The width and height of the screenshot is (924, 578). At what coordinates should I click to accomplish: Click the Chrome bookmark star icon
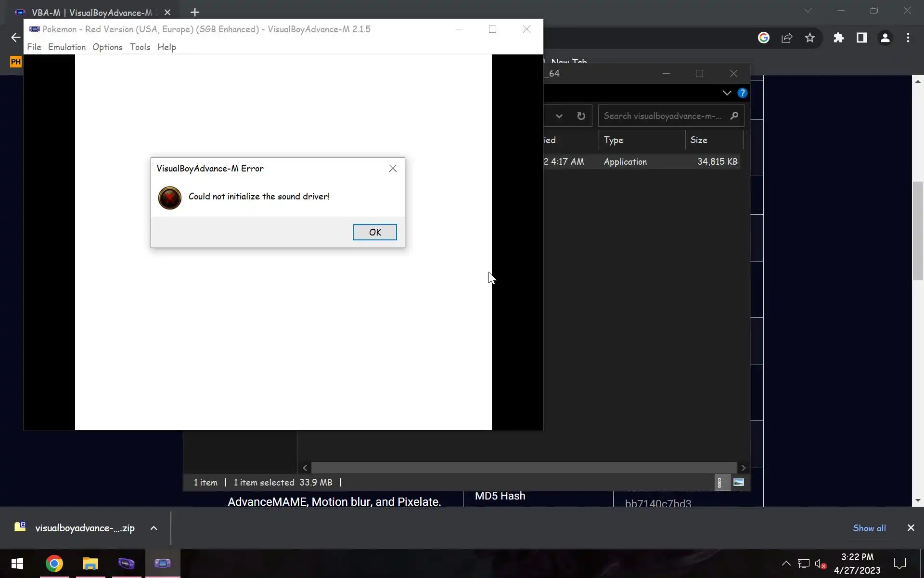pyautogui.click(x=810, y=38)
